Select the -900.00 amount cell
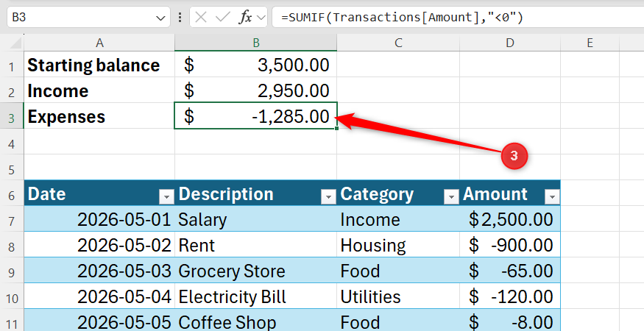 (510, 246)
